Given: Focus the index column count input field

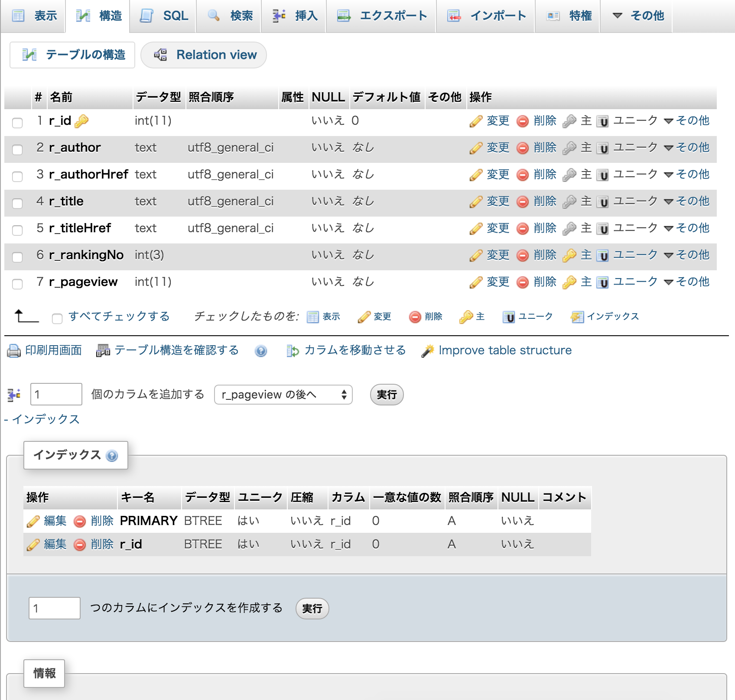Looking at the screenshot, I should pos(55,608).
